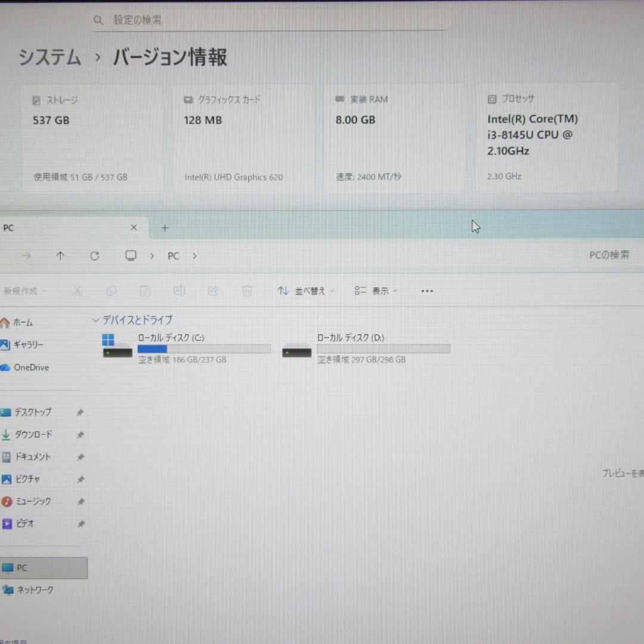Click the Rename icon in the toolbar
This screenshot has width=644, height=644.
179,290
